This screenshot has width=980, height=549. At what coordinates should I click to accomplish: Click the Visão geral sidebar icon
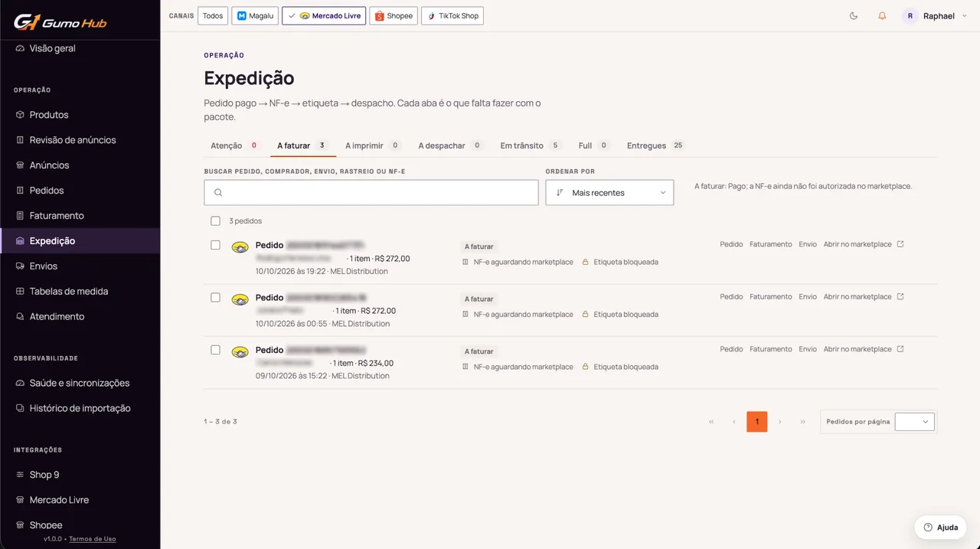[20, 48]
